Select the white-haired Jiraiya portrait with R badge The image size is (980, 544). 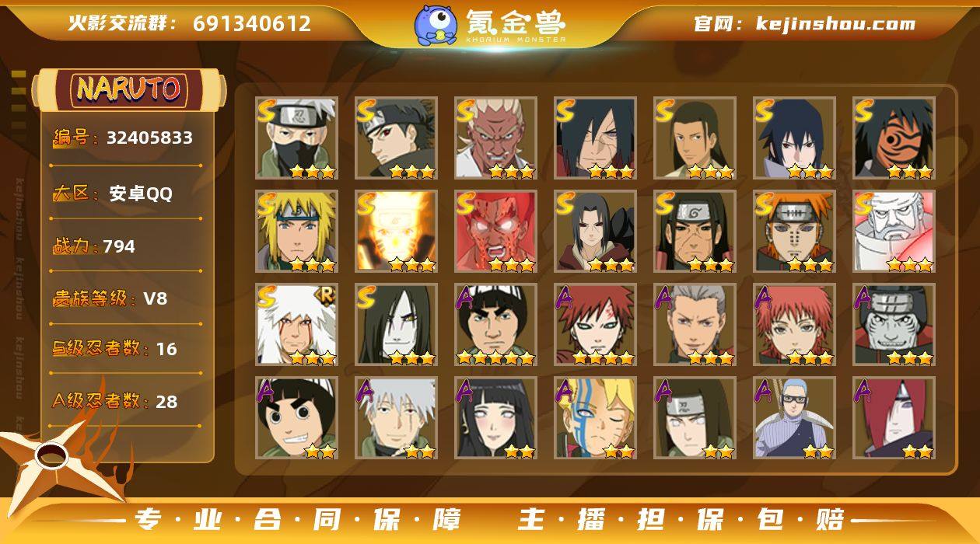tap(296, 325)
